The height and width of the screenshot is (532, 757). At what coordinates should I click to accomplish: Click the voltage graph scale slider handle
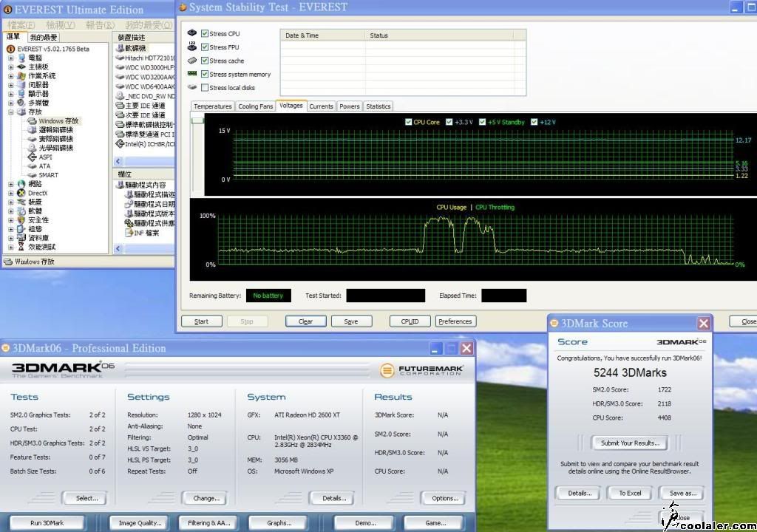[197, 120]
